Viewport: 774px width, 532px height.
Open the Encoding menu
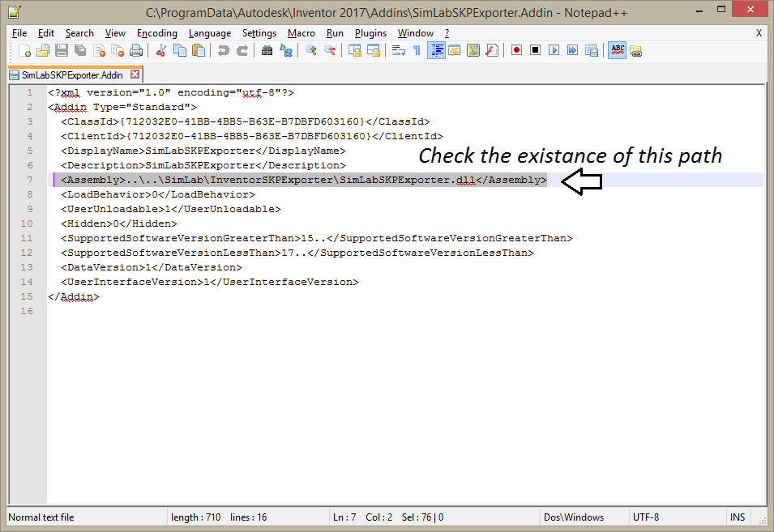pyautogui.click(x=156, y=33)
